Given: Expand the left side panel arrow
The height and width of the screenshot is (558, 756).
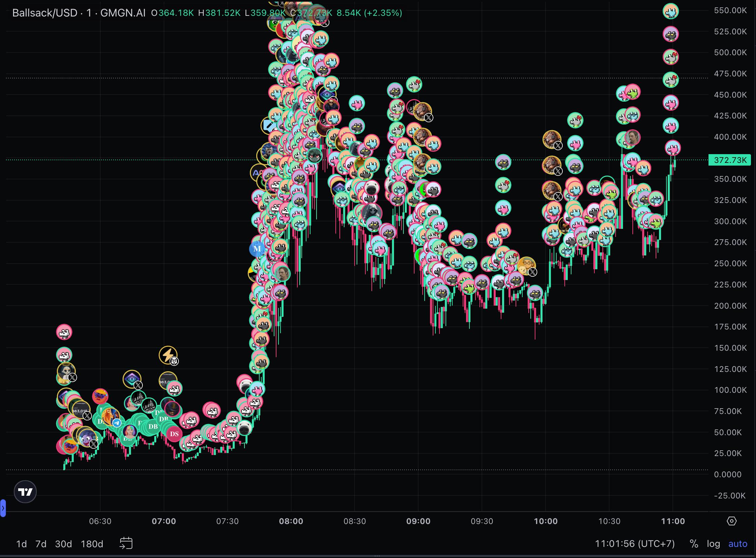Looking at the screenshot, I should [x=3, y=508].
